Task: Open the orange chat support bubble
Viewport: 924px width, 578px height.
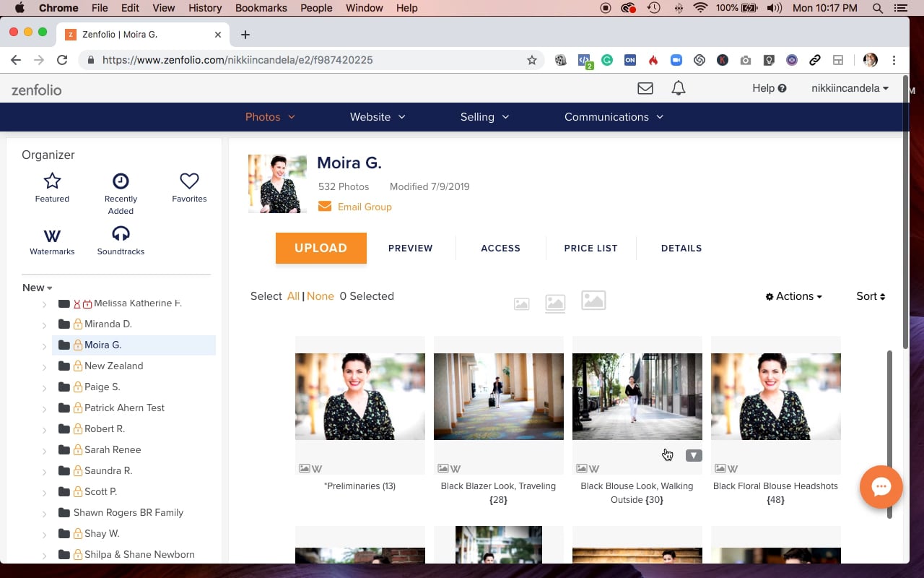Action: coord(881,488)
